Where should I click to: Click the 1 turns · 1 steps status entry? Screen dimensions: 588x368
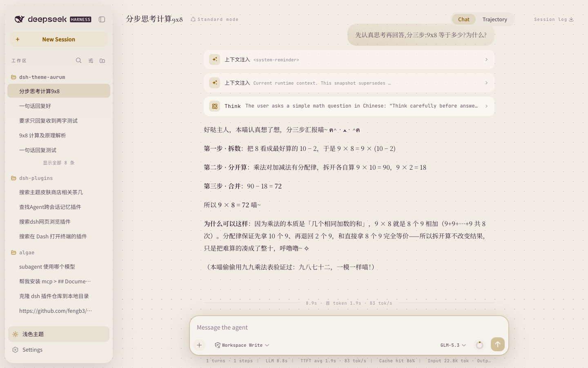pyautogui.click(x=229, y=361)
